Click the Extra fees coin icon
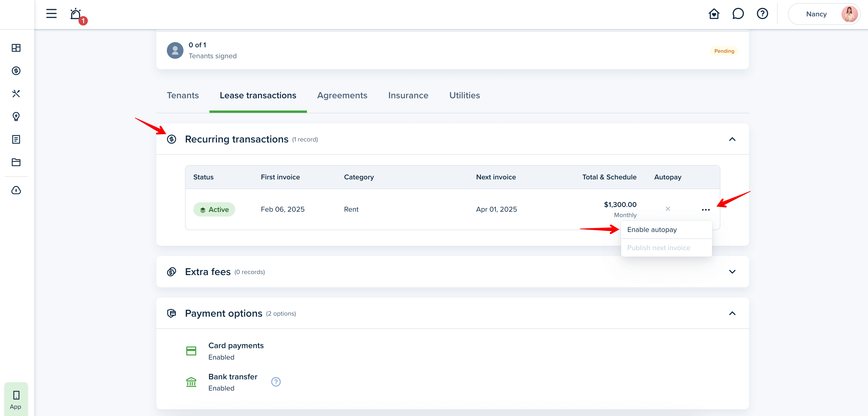 click(172, 272)
